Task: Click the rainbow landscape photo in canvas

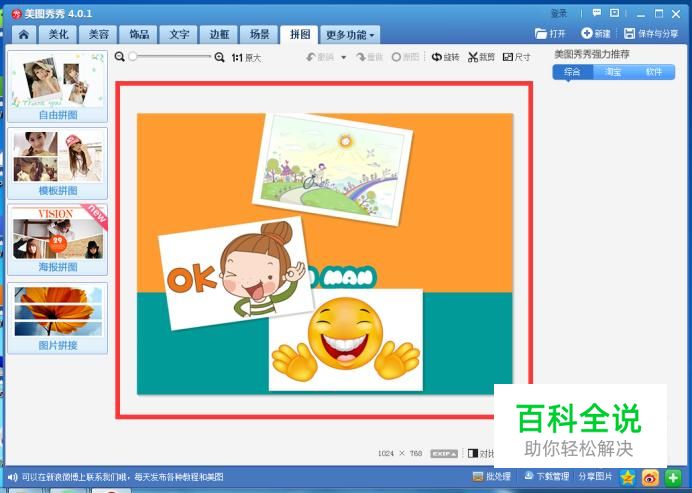Action: point(333,169)
